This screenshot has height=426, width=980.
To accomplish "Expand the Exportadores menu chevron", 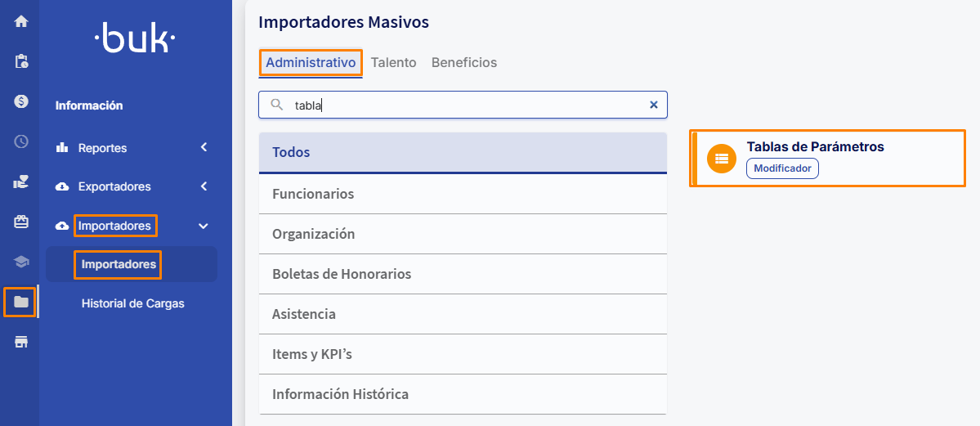I will click(204, 186).
